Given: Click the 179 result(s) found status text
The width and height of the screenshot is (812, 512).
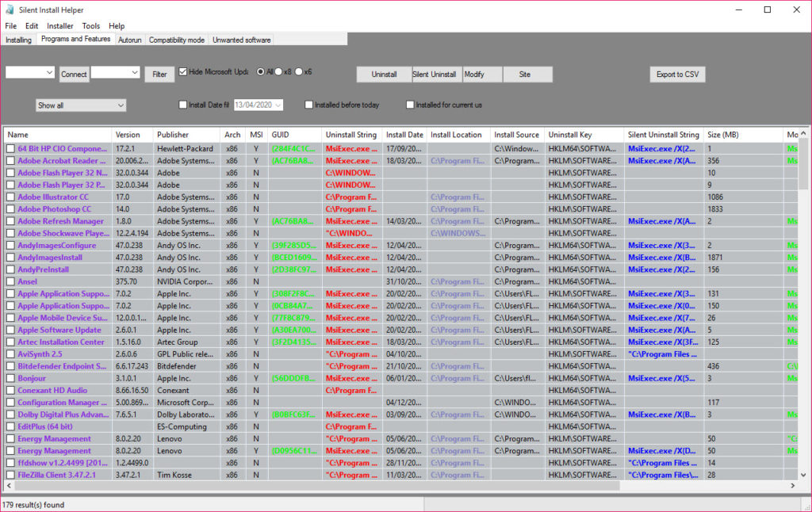Looking at the screenshot, I should [x=33, y=505].
